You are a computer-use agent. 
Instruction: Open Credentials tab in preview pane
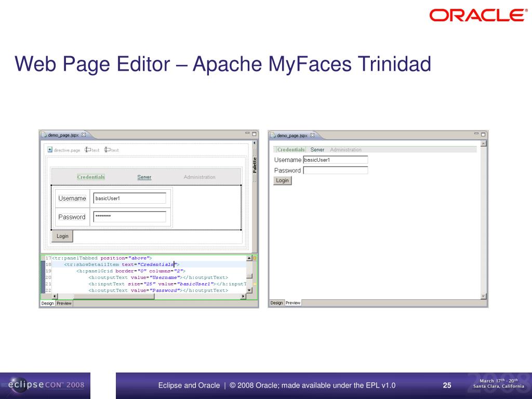(291, 150)
